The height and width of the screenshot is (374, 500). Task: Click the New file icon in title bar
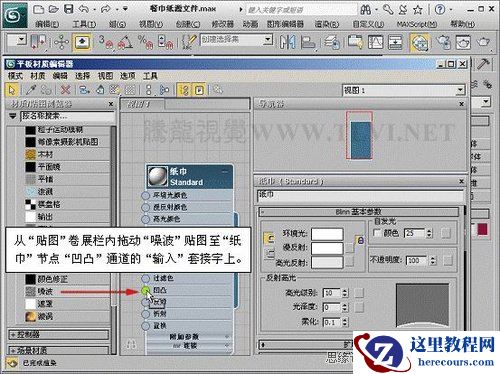coord(39,9)
